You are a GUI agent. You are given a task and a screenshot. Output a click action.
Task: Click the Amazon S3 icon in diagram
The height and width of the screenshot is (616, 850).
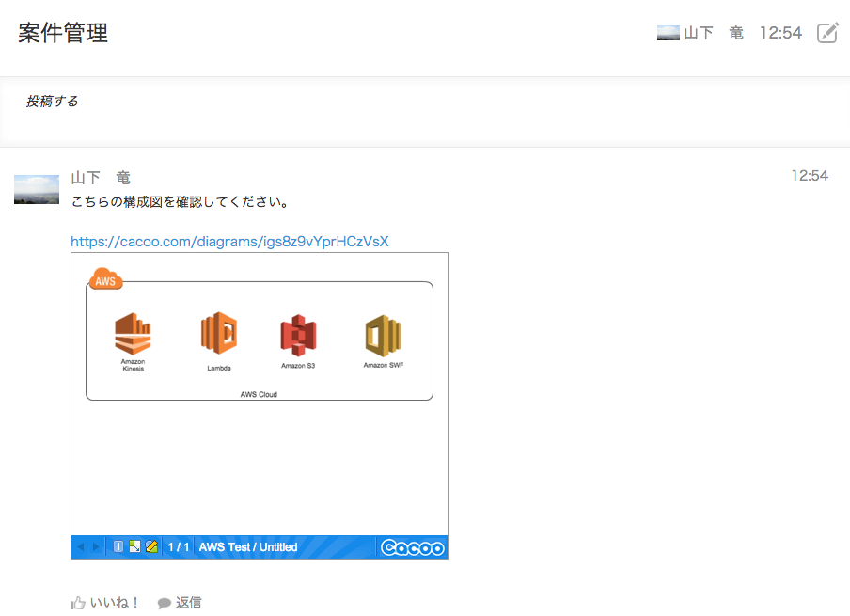click(x=298, y=335)
